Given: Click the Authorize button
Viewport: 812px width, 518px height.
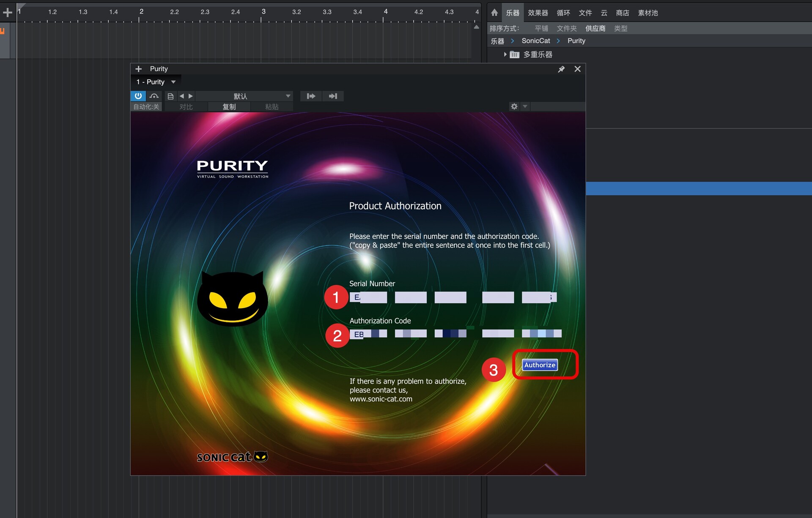Looking at the screenshot, I should (x=540, y=365).
